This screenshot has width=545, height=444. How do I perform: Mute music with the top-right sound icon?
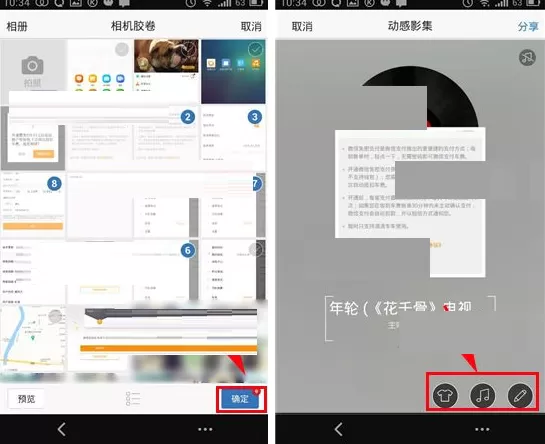click(x=527, y=57)
